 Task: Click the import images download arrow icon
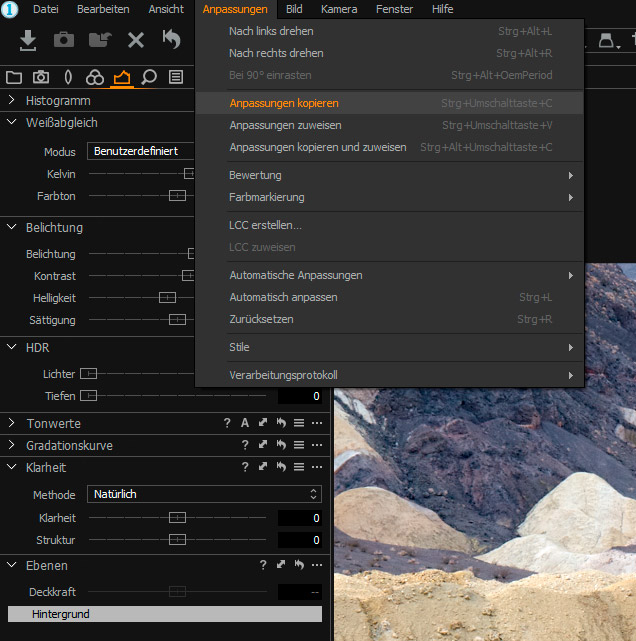(x=28, y=40)
